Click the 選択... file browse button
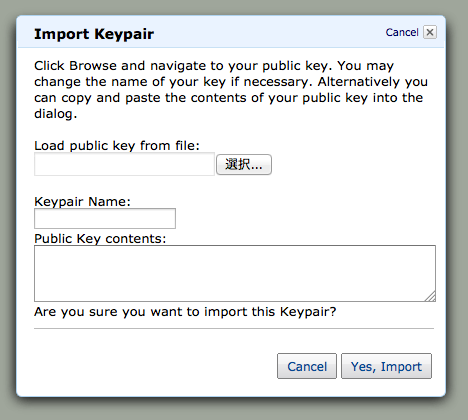The image size is (468, 420). coord(244,164)
